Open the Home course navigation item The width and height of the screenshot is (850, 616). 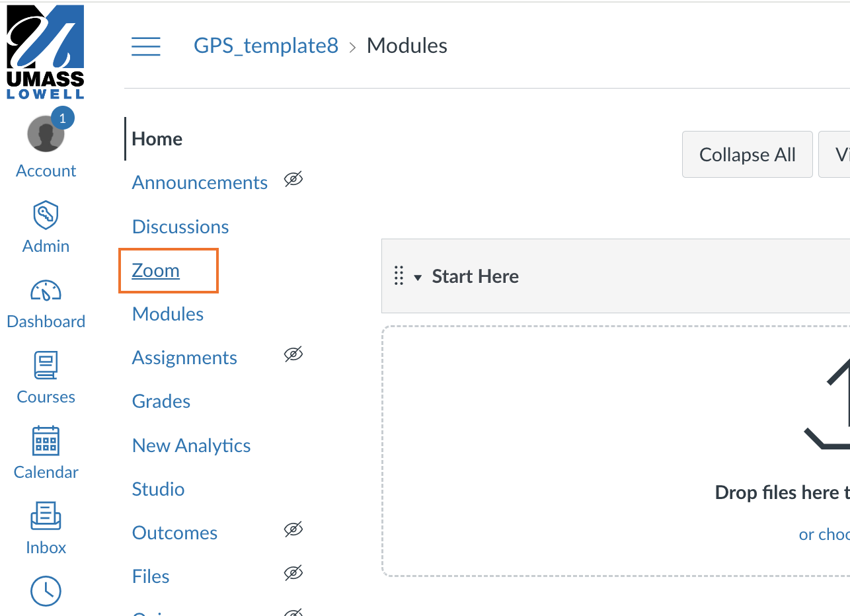coord(157,139)
